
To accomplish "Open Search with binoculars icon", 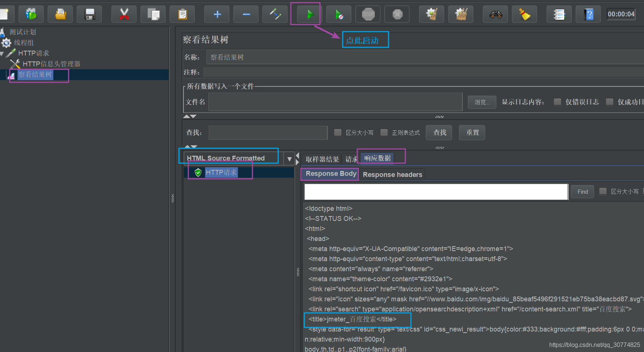I will coord(496,15).
